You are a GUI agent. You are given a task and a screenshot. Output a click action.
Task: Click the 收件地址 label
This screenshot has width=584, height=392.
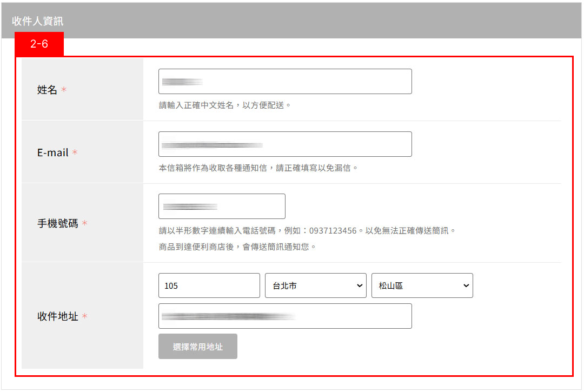(57, 316)
